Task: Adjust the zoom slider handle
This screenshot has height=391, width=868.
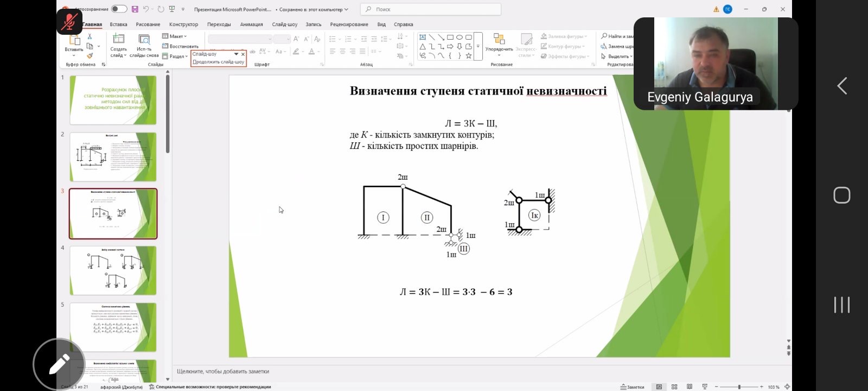Action: tap(740, 387)
